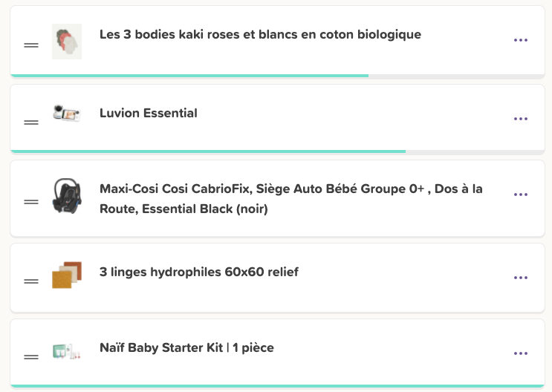Open the 'Luvion Essential' item title
Viewport: 552px width, 392px height.
[148, 114]
